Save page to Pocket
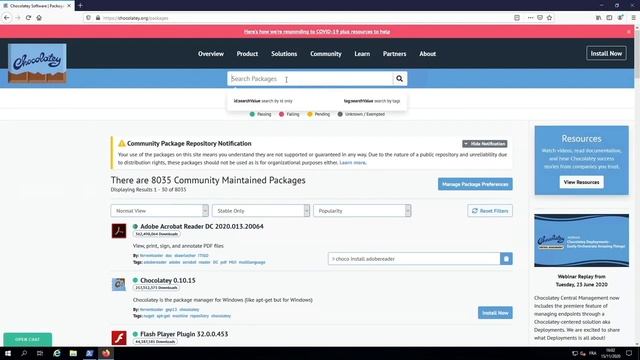This screenshot has width=640, height=360. click(x=540, y=18)
